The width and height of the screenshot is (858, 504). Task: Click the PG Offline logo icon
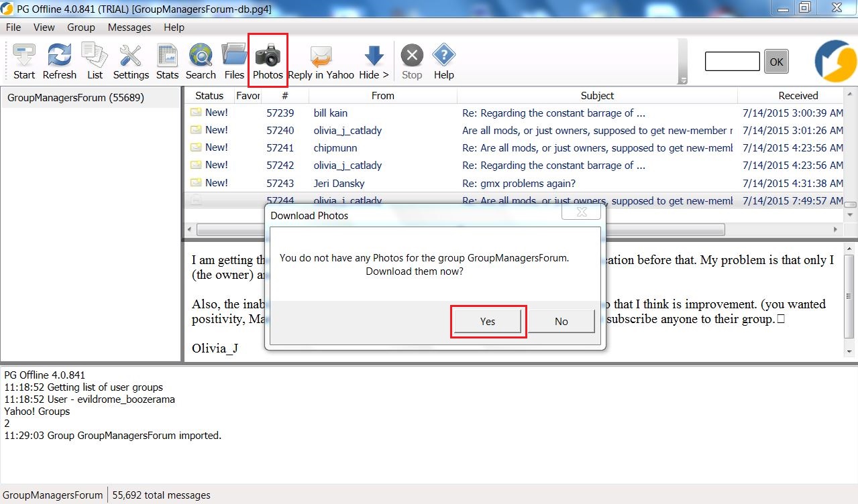click(836, 61)
